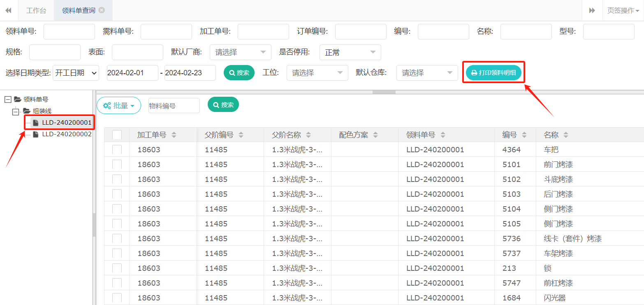Click the 物料编号 input field
This screenshot has height=305, width=644.
(174, 106)
